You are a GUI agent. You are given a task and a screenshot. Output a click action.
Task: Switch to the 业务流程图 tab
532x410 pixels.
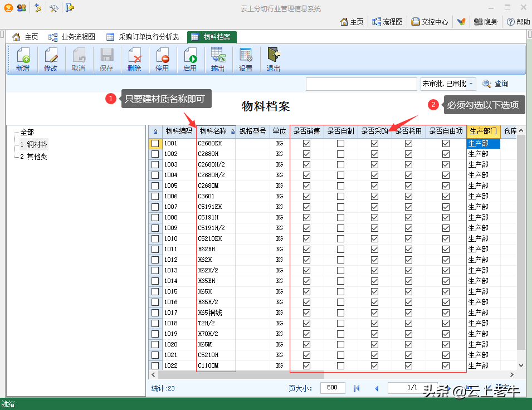tap(72, 37)
